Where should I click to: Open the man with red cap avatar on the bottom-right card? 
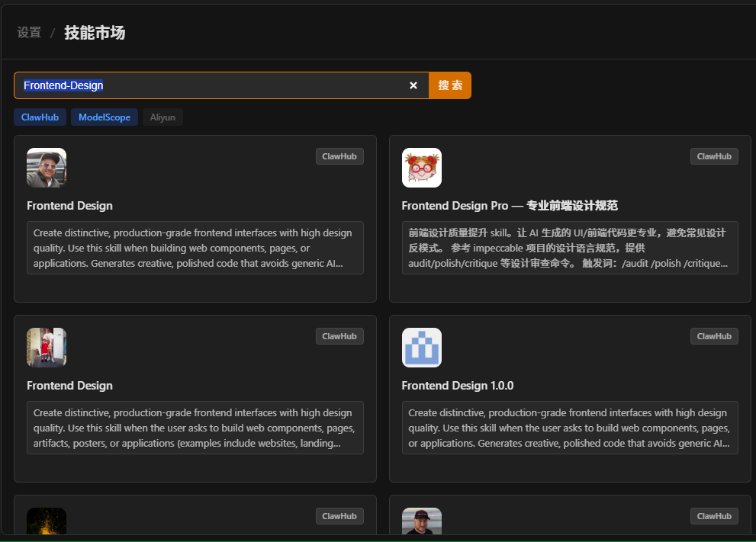(421, 521)
